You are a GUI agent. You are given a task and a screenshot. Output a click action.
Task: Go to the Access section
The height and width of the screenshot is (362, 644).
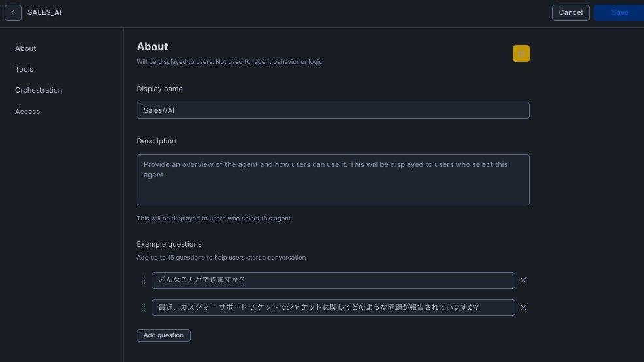[27, 112]
